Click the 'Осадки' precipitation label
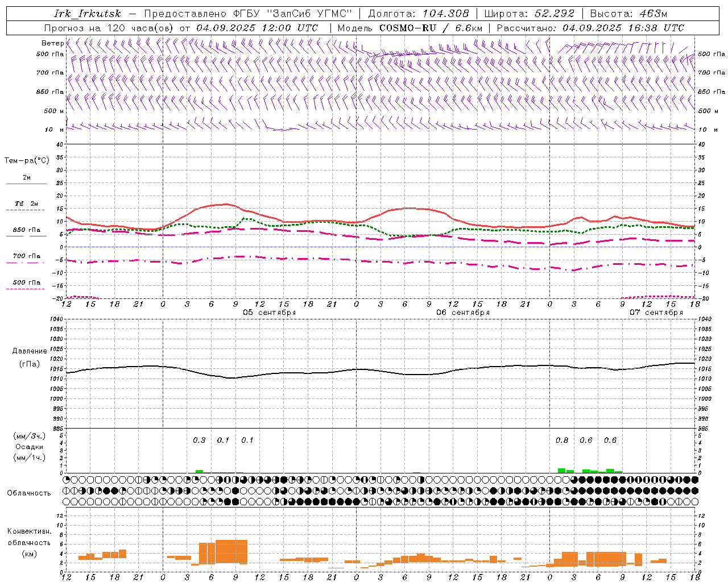The width and height of the screenshot is (728, 582). click(x=30, y=447)
